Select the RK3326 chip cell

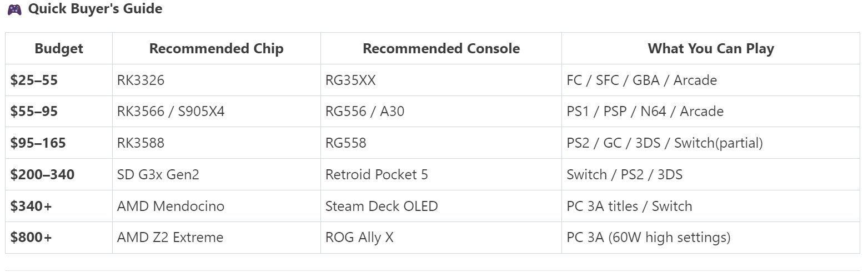(141, 80)
